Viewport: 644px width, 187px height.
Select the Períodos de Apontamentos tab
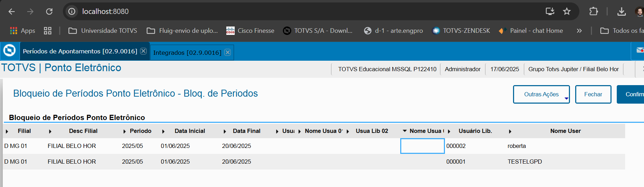[80, 51]
